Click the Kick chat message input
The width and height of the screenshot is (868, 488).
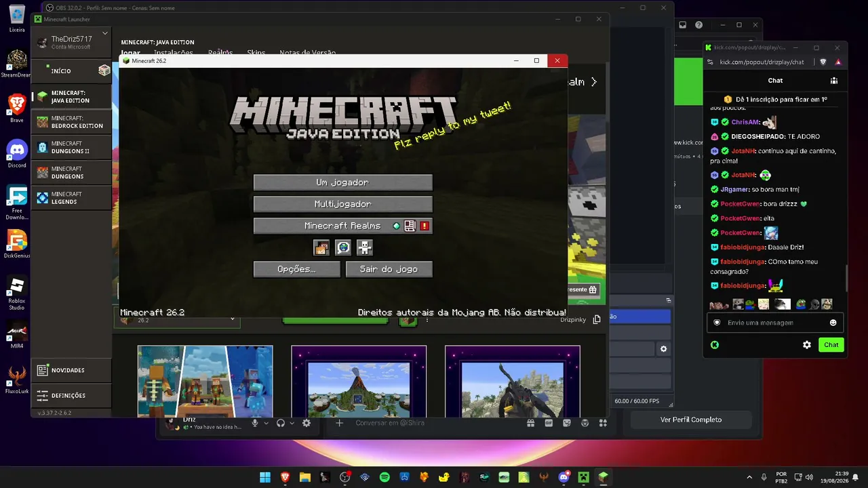(775, 323)
